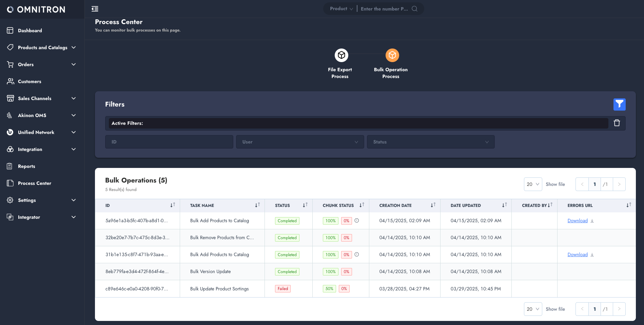Open top page size dropdown showing 20
The image size is (644, 325).
[533, 184]
